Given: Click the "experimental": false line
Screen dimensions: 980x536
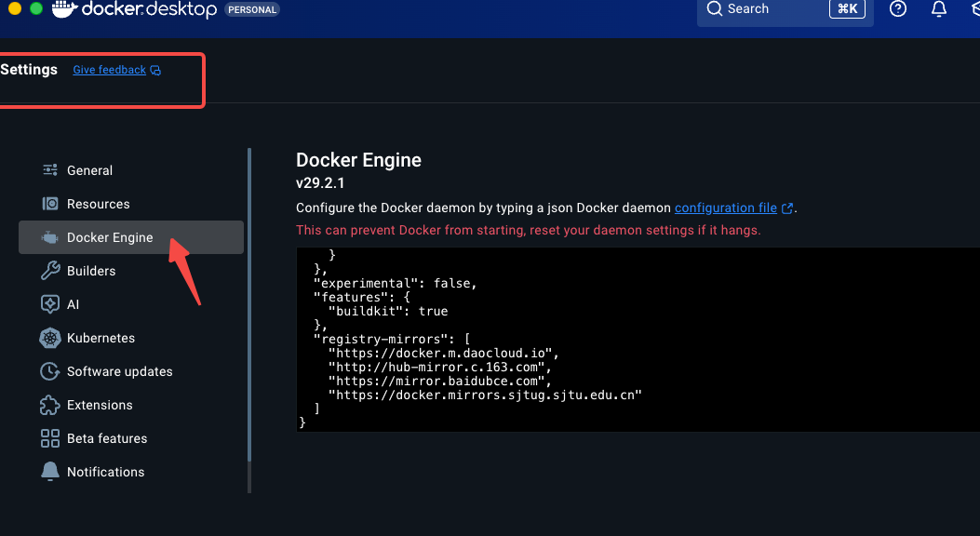Looking at the screenshot, I should tap(395, 284).
